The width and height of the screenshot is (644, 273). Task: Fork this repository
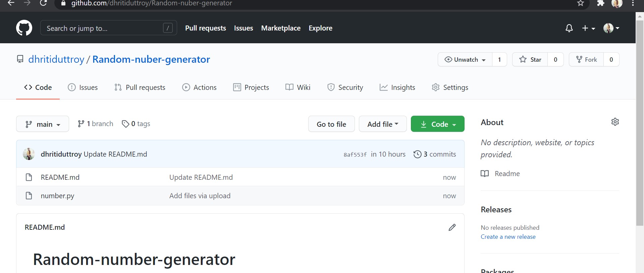tap(586, 59)
